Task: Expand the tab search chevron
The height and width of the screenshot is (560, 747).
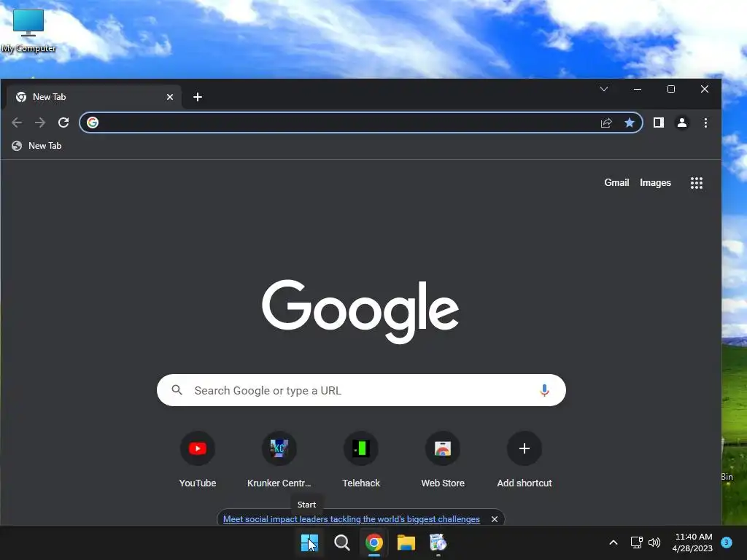Action: click(x=603, y=89)
